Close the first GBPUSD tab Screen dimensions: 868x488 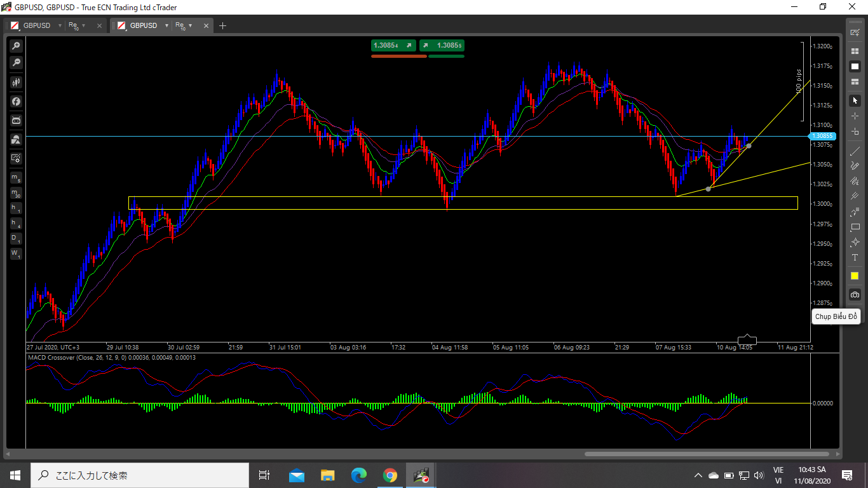[99, 26]
